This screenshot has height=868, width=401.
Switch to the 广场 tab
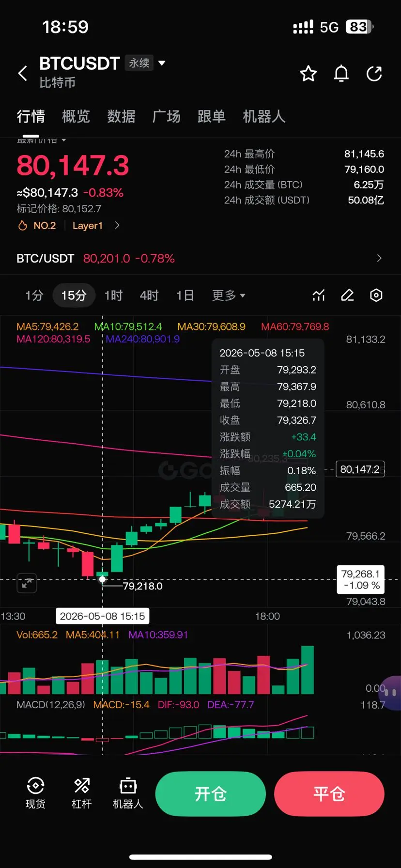pyautogui.click(x=166, y=116)
